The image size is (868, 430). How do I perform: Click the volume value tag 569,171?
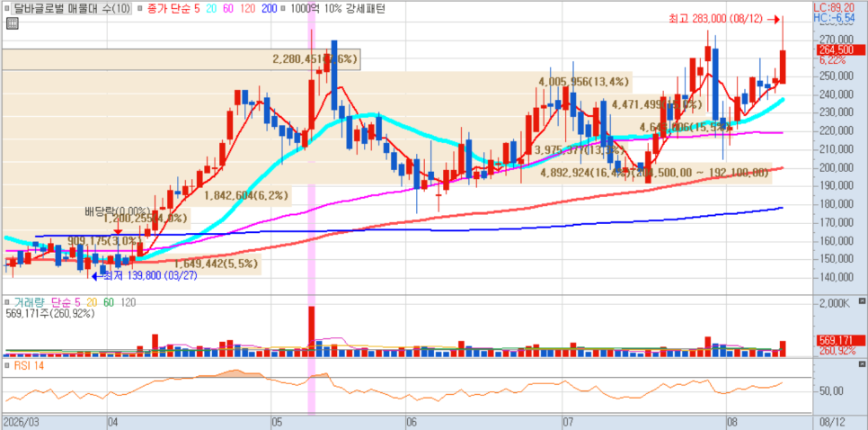click(841, 341)
